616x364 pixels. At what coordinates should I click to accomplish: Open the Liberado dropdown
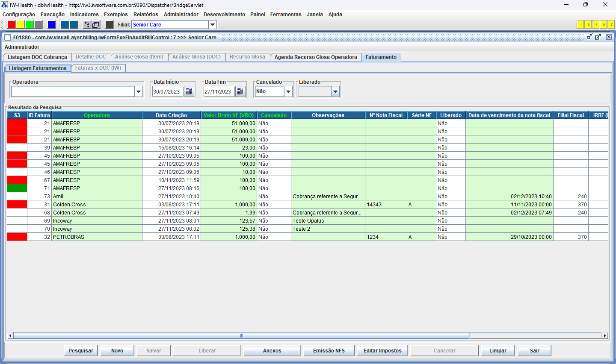click(x=335, y=91)
